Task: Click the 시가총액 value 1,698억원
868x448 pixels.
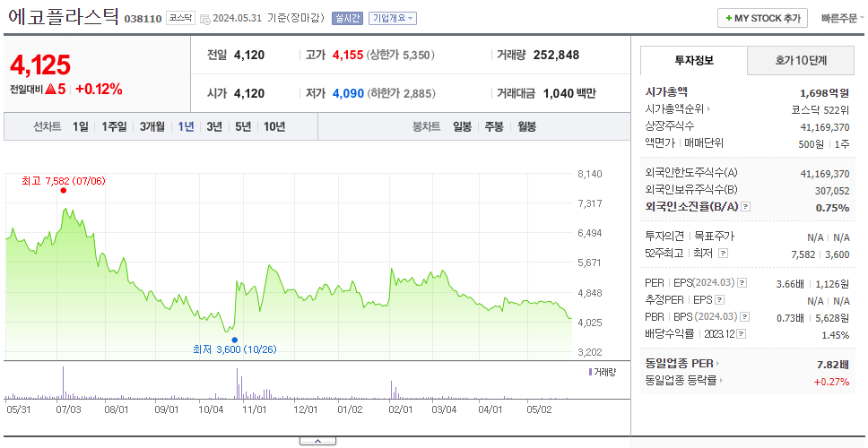Action: click(x=824, y=92)
